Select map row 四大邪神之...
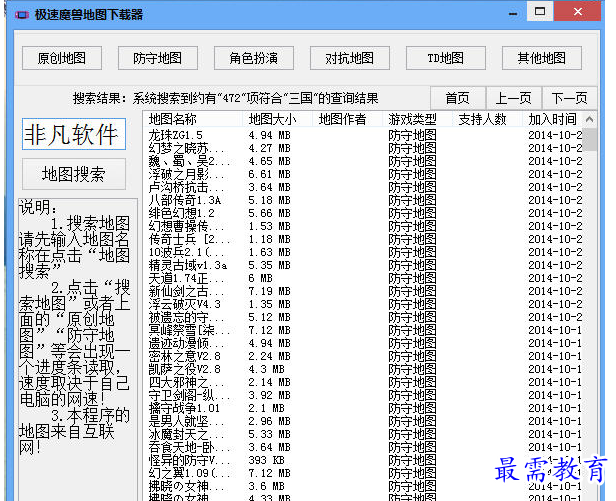The width and height of the screenshot is (616, 501). [365, 382]
